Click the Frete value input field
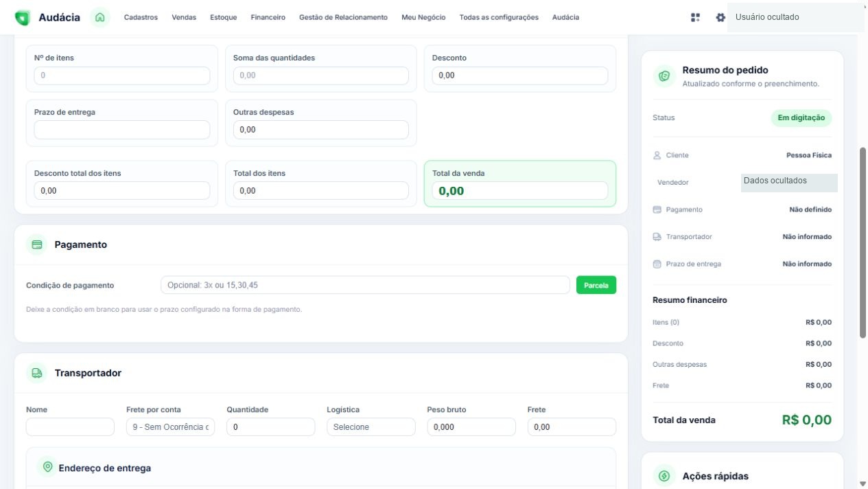 click(572, 427)
